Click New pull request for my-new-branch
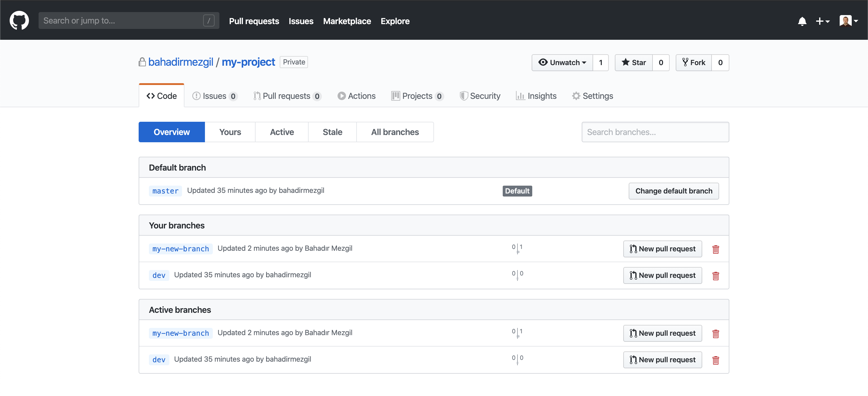Image resolution: width=868 pixels, height=396 pixels. [x=662, y=249]
